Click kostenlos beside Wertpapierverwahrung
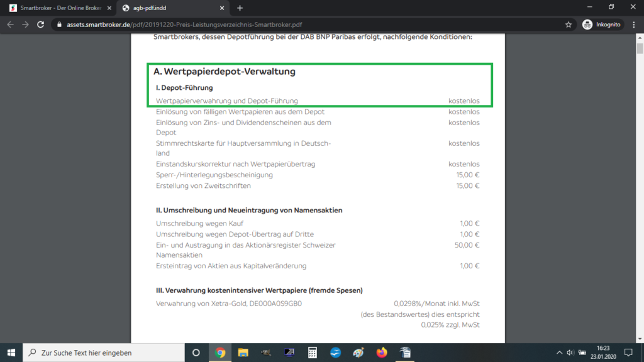 464,101
